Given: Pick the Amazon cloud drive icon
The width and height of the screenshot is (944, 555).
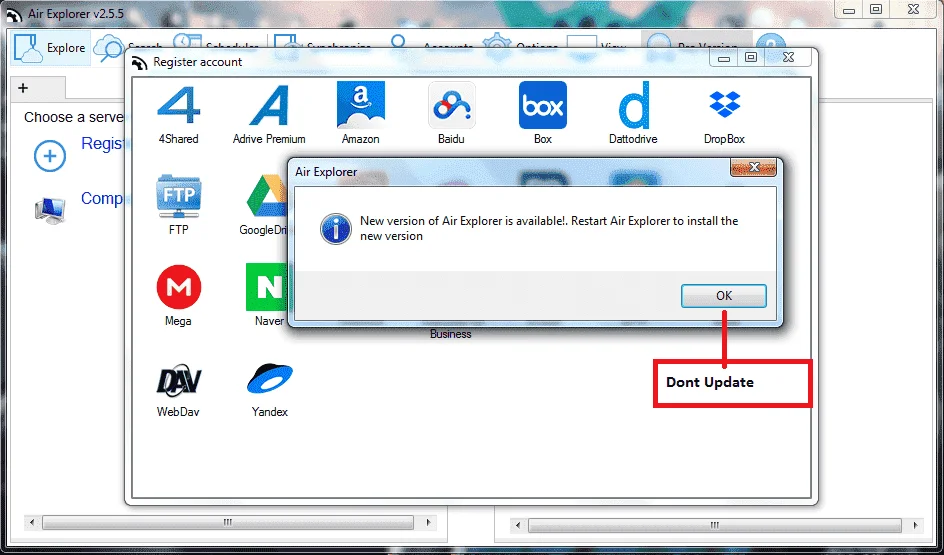Looking at the screenshot, I should click(x=361, y=106).
